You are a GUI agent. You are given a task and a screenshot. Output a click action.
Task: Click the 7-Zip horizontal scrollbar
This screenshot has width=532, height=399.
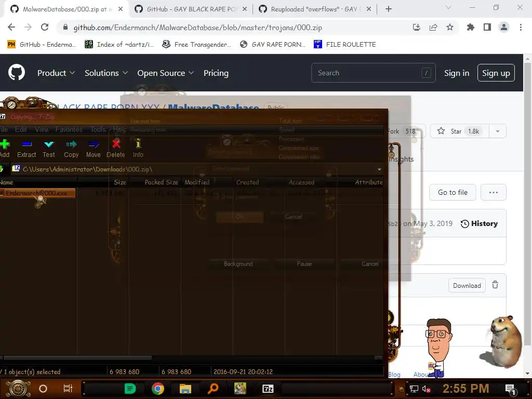77,358
